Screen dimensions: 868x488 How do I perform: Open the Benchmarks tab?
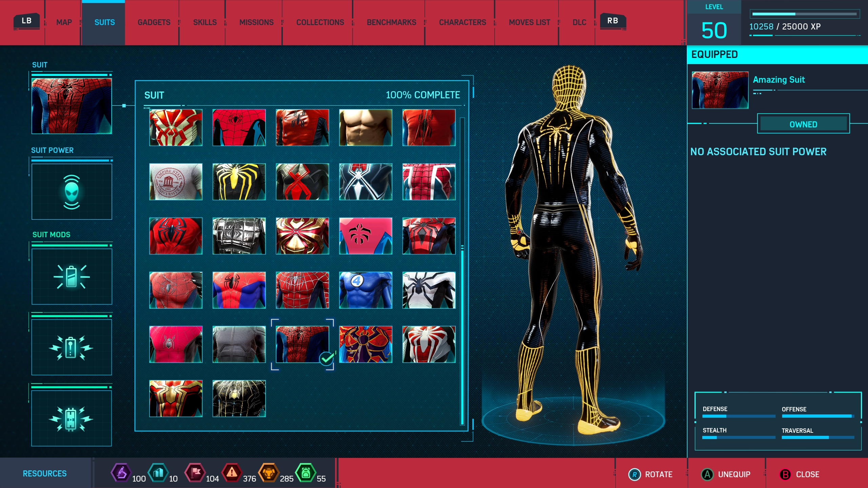391,22
